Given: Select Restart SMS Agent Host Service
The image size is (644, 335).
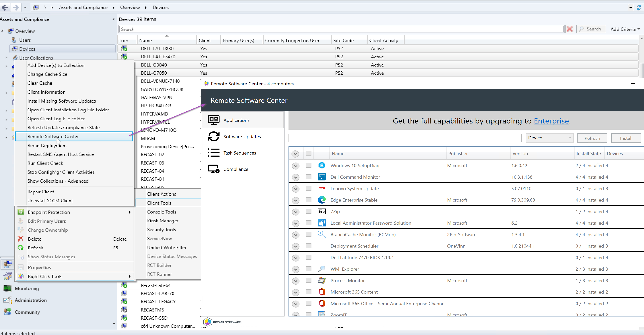Looking at the screenshot, I should 61,154.
